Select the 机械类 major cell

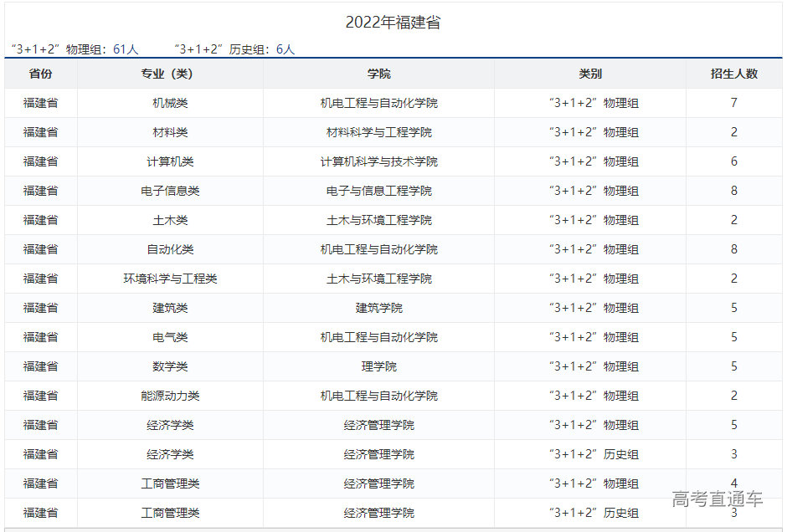[x=170, y=103]
